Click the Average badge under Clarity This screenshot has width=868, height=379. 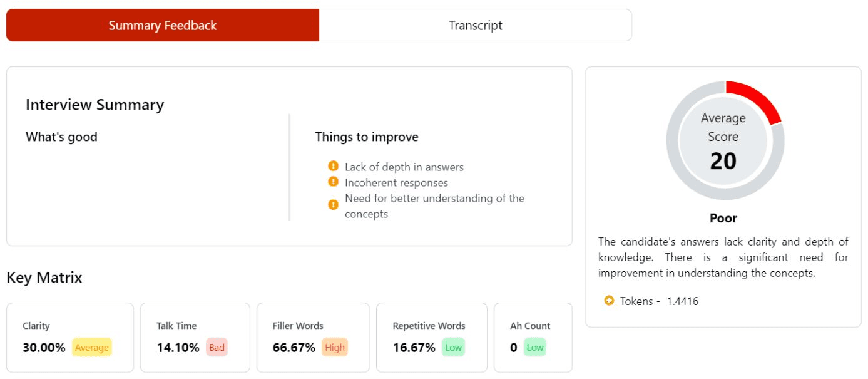[x=92, y=348]
